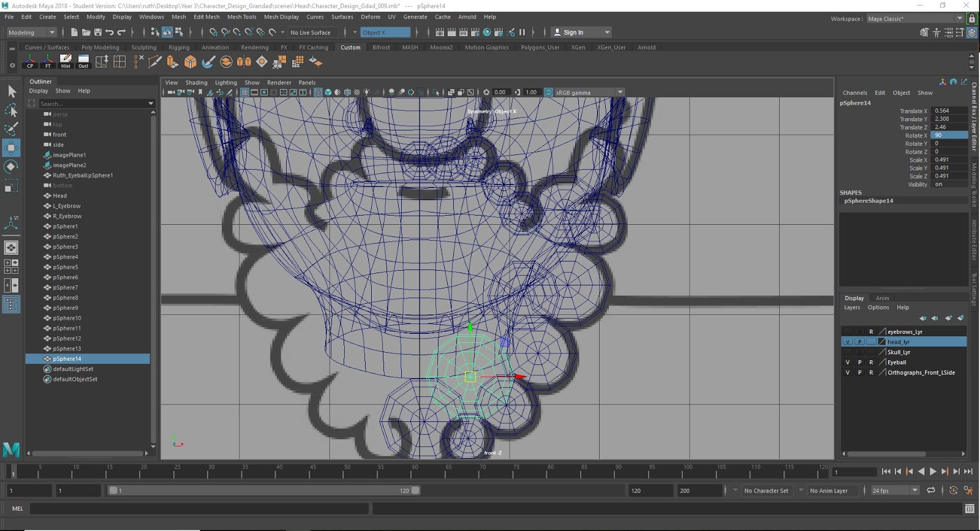Viewport: 980px width, 531px height.
Task: Toggle R display type of Eyeball layer
Action: pos(871,363)
